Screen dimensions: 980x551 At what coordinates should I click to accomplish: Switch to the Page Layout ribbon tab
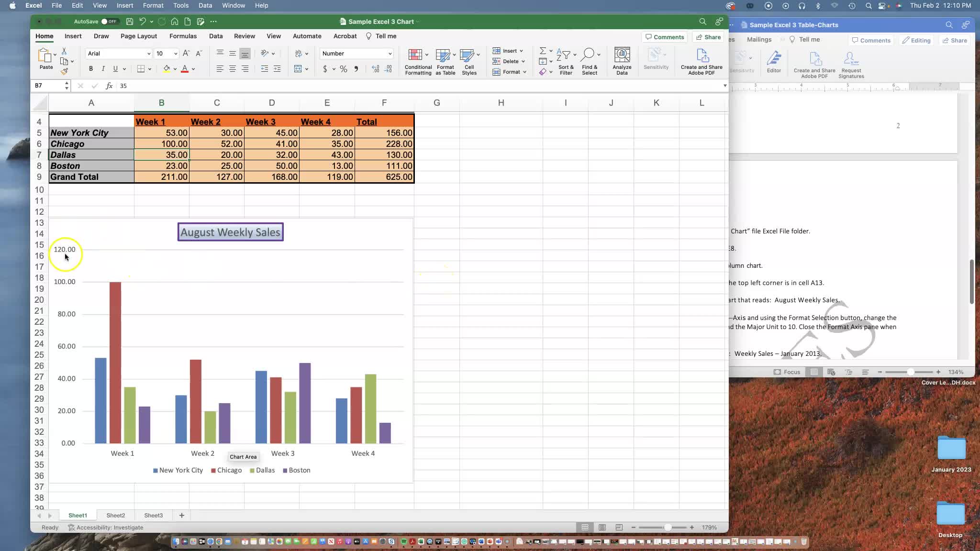(139, 36)
